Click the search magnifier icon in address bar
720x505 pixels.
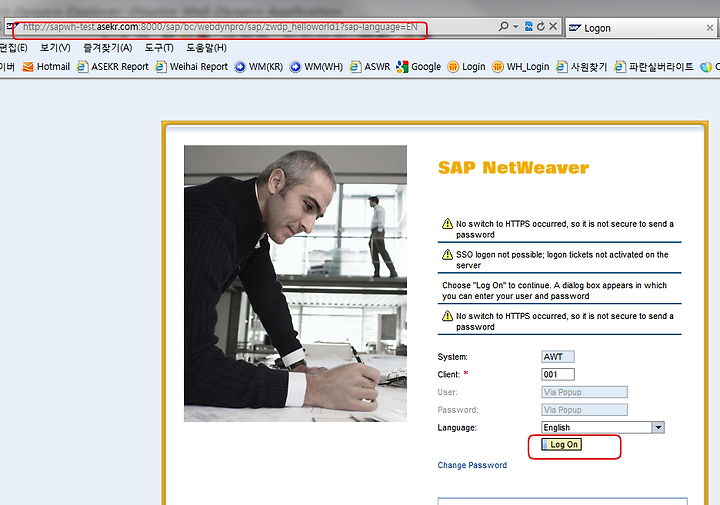[x=503, y=26]
